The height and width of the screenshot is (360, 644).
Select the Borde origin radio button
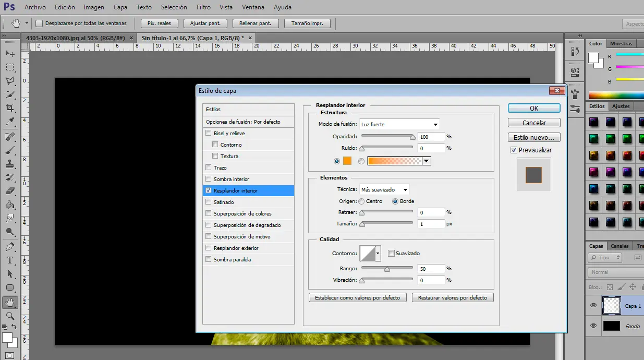pyautogui.click(x=395, y=201)
